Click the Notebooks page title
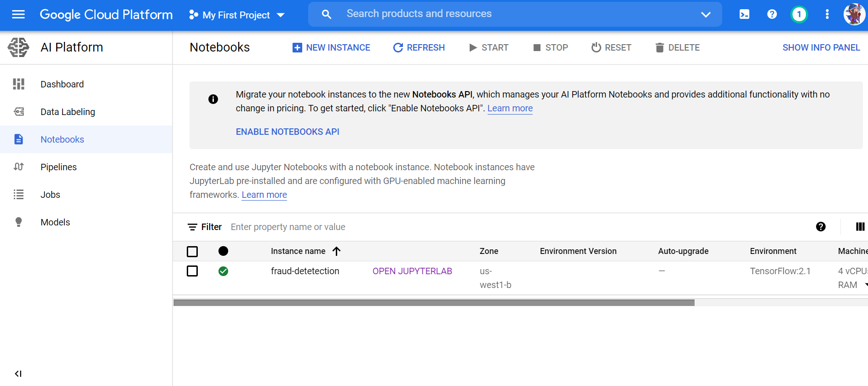The height and width of the screenshot is (386, 868). 219,47
